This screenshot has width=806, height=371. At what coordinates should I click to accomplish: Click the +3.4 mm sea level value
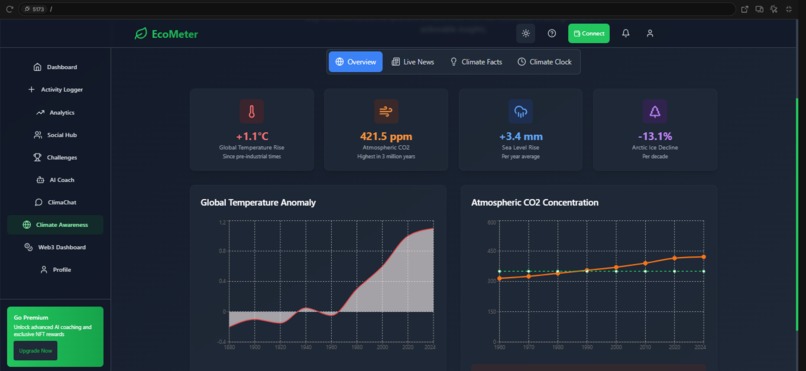(521, 137)
